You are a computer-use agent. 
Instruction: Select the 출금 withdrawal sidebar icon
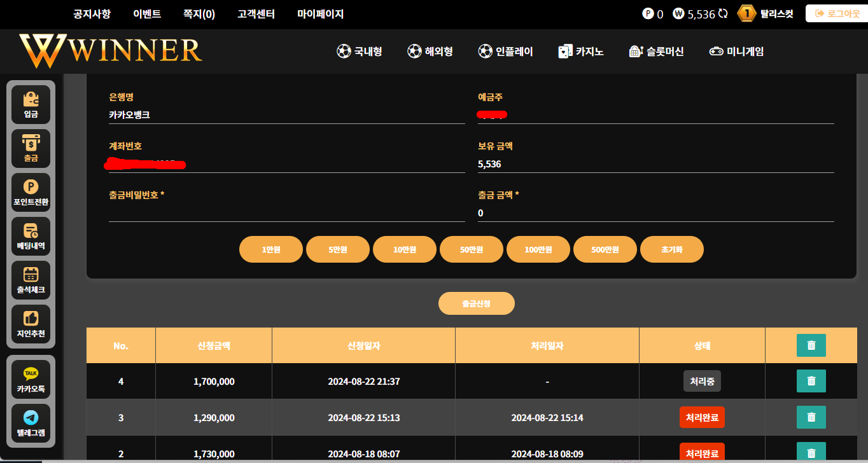click(x=31, y=149)
